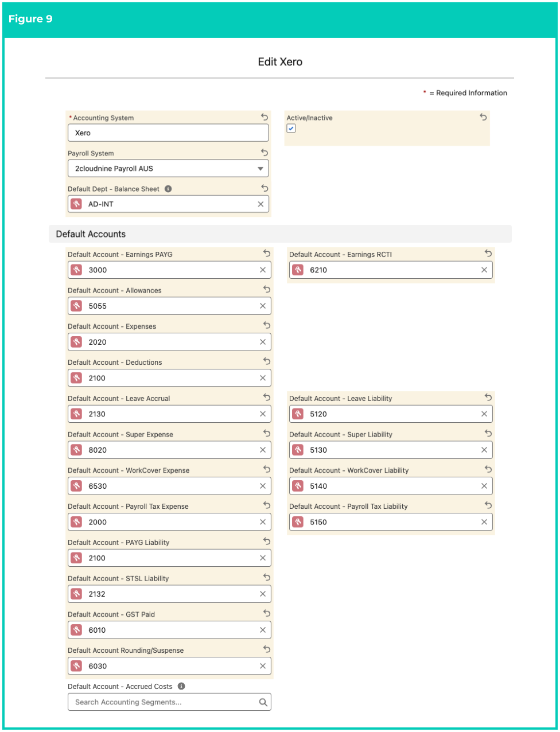Clear the 2132 STSL Liability account
Viewport: 560px width, 732px height.
263,594
